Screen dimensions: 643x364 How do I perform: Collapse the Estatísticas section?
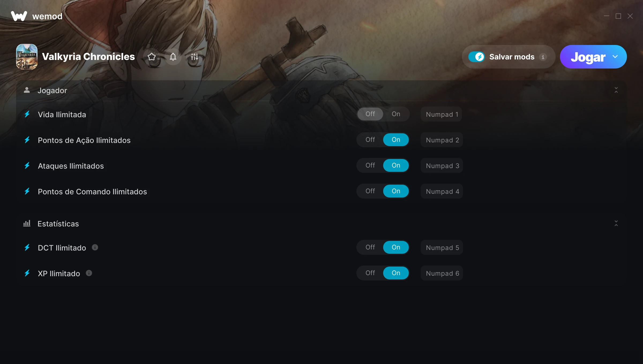click(616, 223)
